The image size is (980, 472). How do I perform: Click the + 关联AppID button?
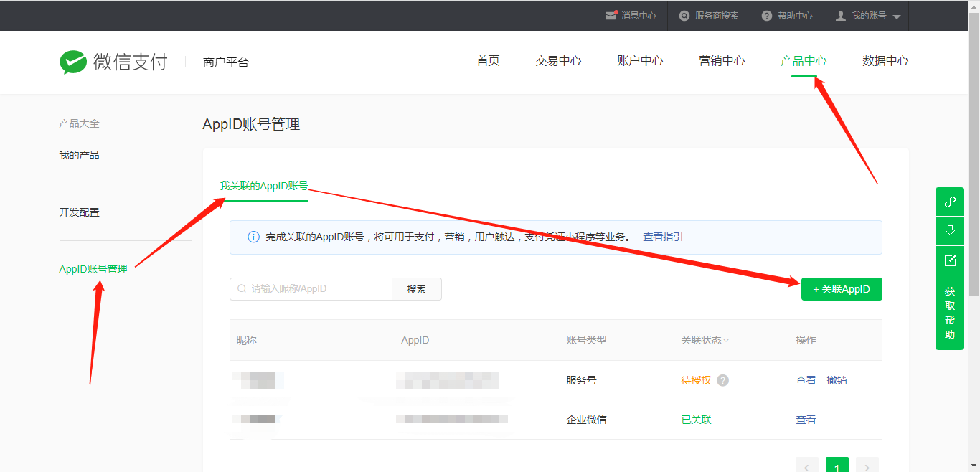pyautogui.click(x=842, y=289)
